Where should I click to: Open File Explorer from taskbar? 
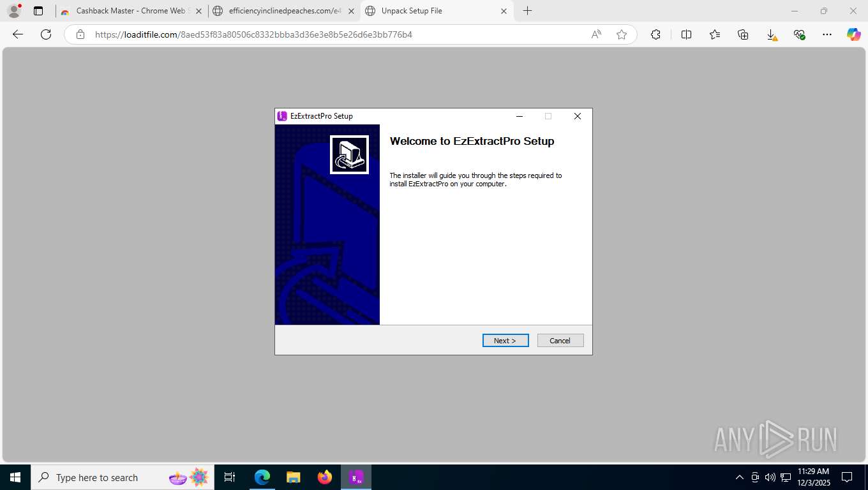(293, 477)
